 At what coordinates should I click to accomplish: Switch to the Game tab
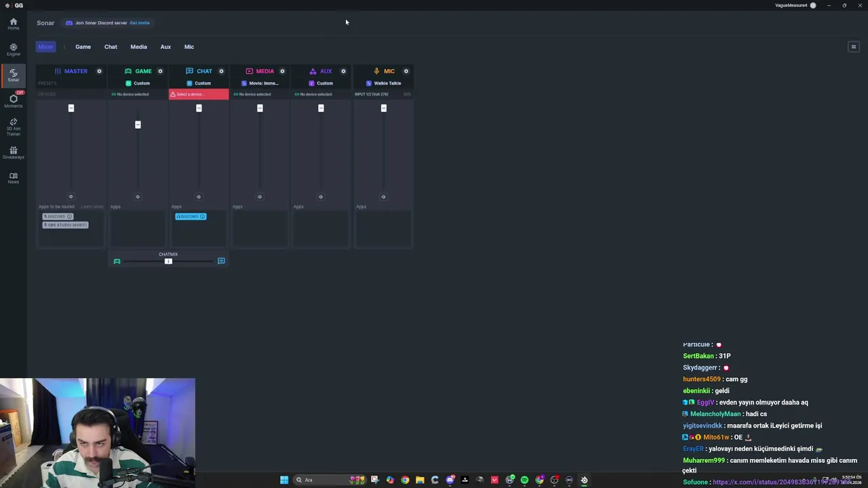pyautogui.click(x=83, y=47)
